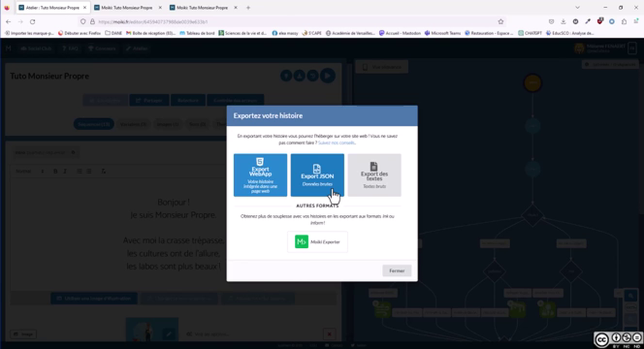Click the Export WebApp tile

click(x=260, y=175)
